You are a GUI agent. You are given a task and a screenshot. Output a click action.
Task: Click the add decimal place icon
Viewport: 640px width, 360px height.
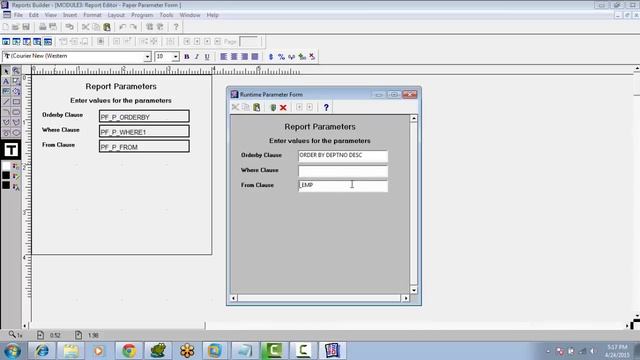pyautogui.click(x=302, y=57)
